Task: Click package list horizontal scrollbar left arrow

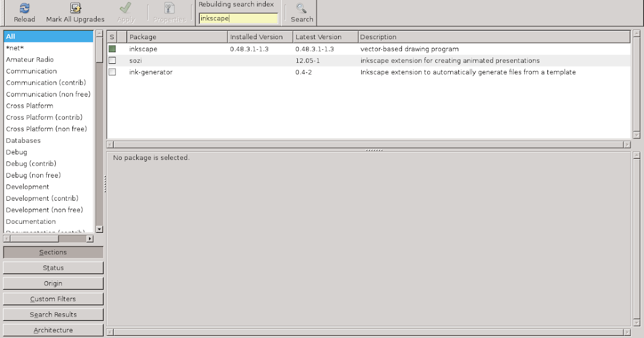Action: 110,144
